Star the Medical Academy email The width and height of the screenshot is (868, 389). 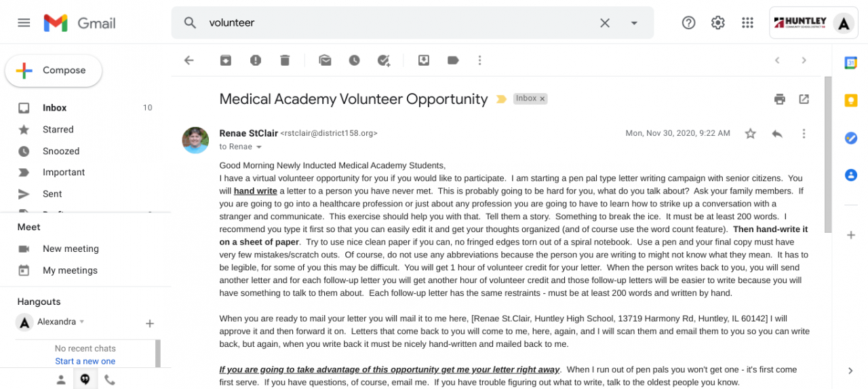click(750, 134)
